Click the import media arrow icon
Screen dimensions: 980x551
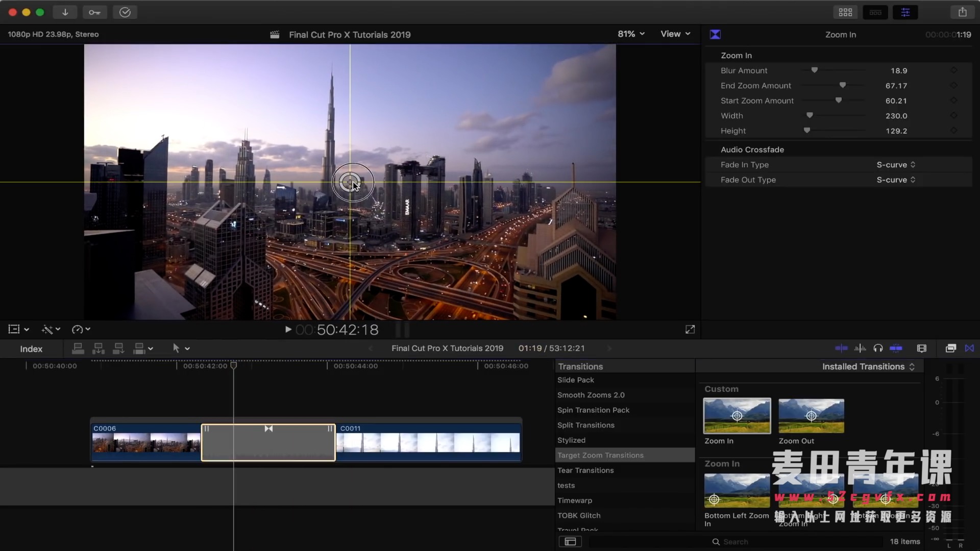coord(65,12)
